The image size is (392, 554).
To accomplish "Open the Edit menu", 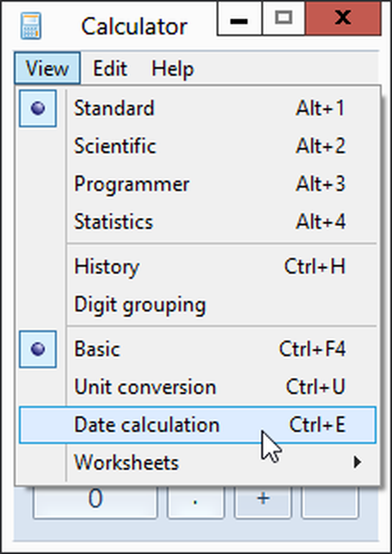I will pyautogui.click(x=110, y=69).
